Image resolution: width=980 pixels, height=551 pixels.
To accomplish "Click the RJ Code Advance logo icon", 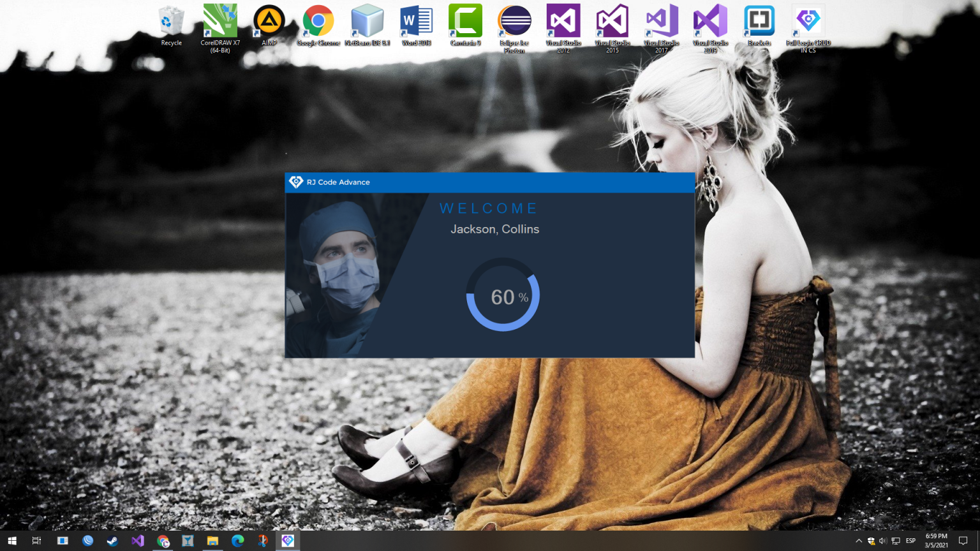I will click(296, 182).
